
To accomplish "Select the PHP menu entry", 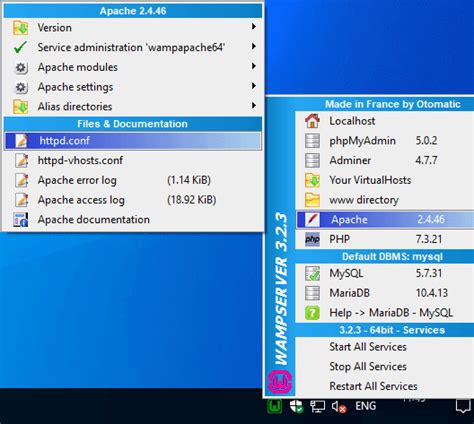I will 385,239.
